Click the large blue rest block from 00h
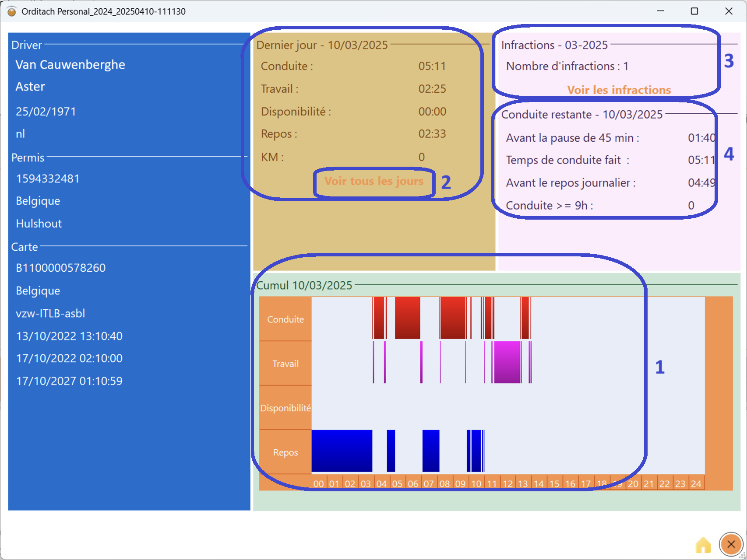The image size is (747, 560). coord(342,451)
